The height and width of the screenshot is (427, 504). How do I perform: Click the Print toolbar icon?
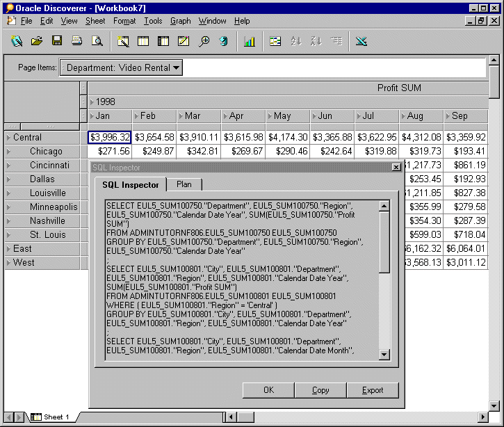77,41
